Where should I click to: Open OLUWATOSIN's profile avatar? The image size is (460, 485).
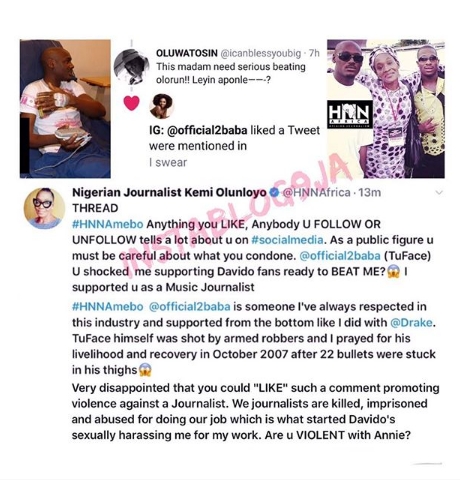(131, 65)
